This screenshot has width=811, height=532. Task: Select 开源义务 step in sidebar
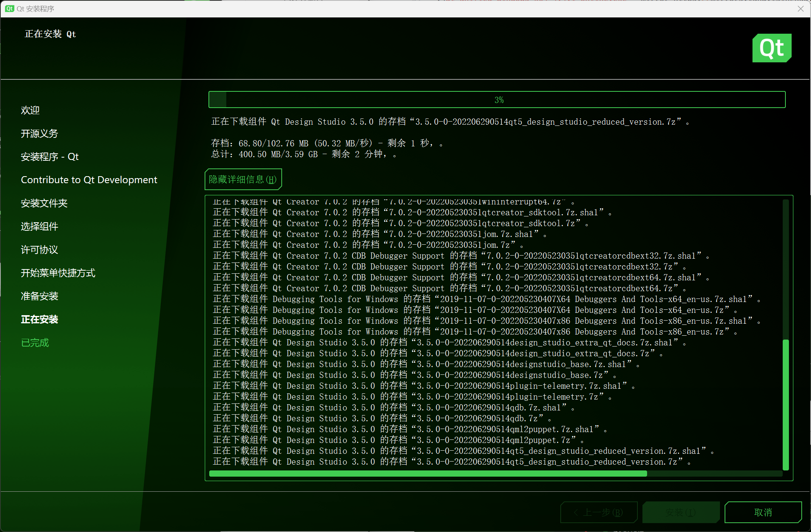pyautogui.click(x=40, y=134)
